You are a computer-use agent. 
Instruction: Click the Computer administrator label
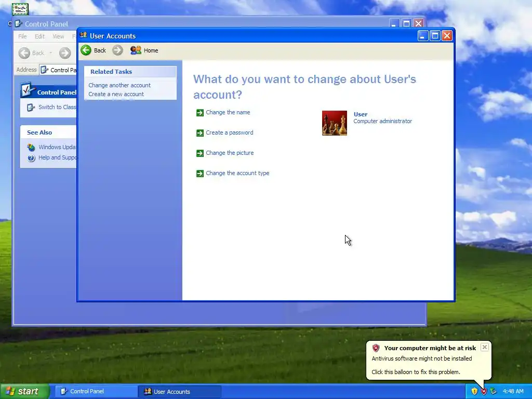(383, 121)
